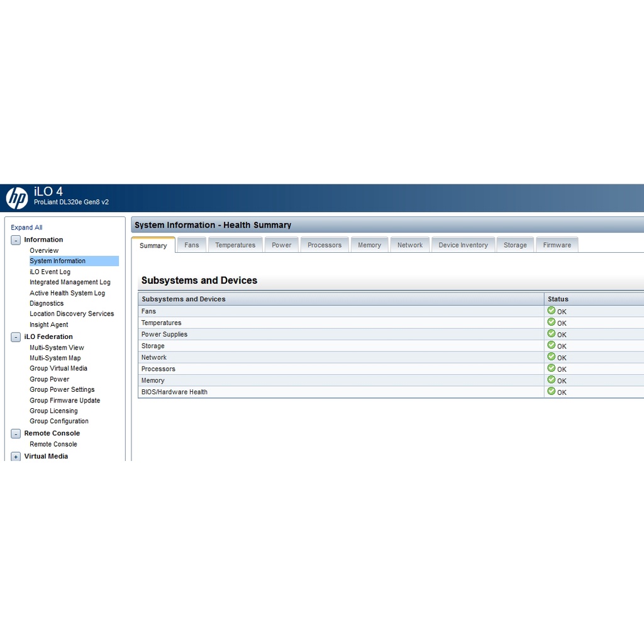Click the Subsystems and Devices column header
Screen dimensions: 644x644
[x=184, y=299]
